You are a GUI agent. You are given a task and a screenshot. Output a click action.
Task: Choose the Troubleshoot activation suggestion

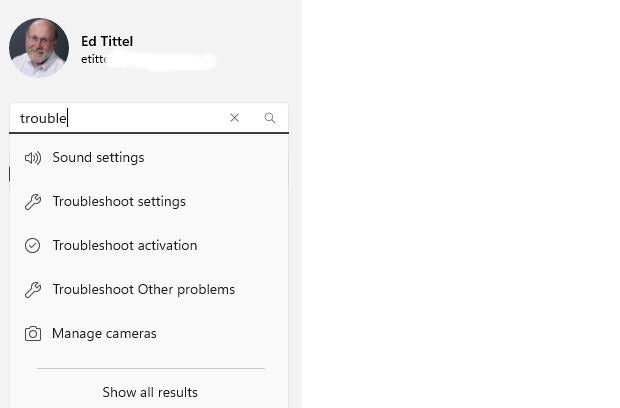tap(124, 246)
